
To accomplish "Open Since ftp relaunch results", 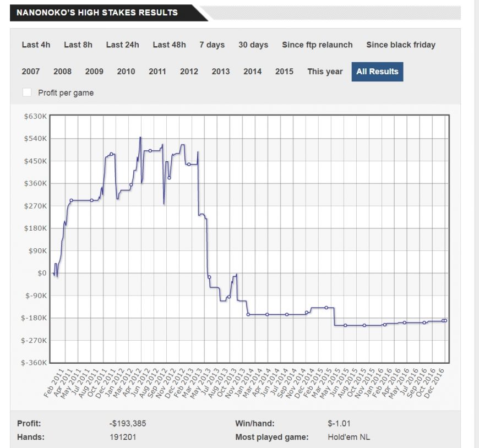I will (x=317, y=45).
